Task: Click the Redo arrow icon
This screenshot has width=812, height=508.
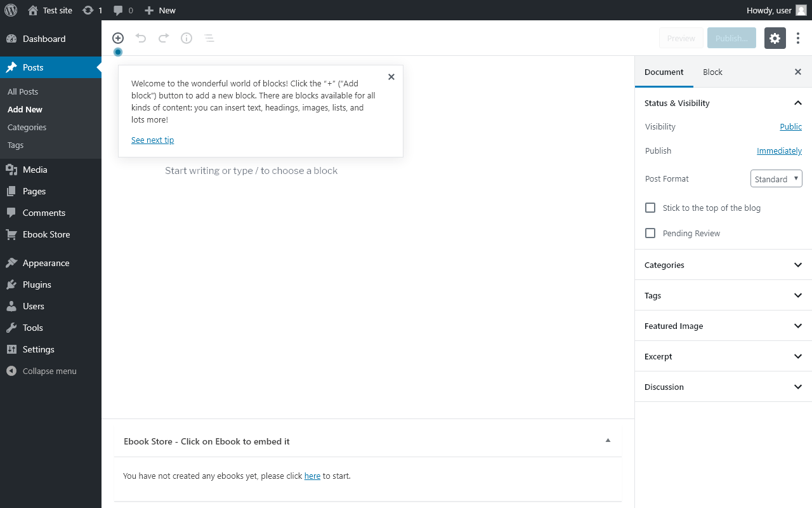Action: click(x=164, y=38)
